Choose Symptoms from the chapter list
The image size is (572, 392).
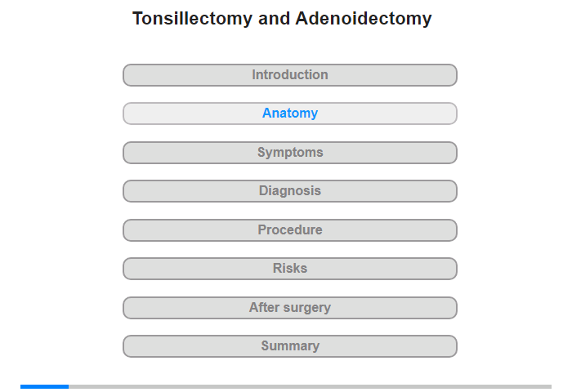[x=290, y=153]
